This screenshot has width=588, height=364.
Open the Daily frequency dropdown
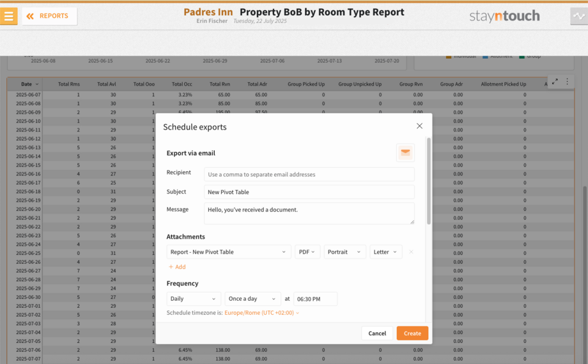click(x=194, y=299)
